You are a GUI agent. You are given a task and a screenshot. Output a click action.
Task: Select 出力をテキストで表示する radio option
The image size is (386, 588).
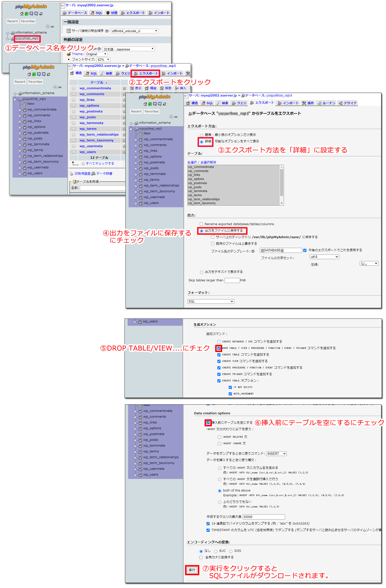pyautogui.click(x=202, y=272)
